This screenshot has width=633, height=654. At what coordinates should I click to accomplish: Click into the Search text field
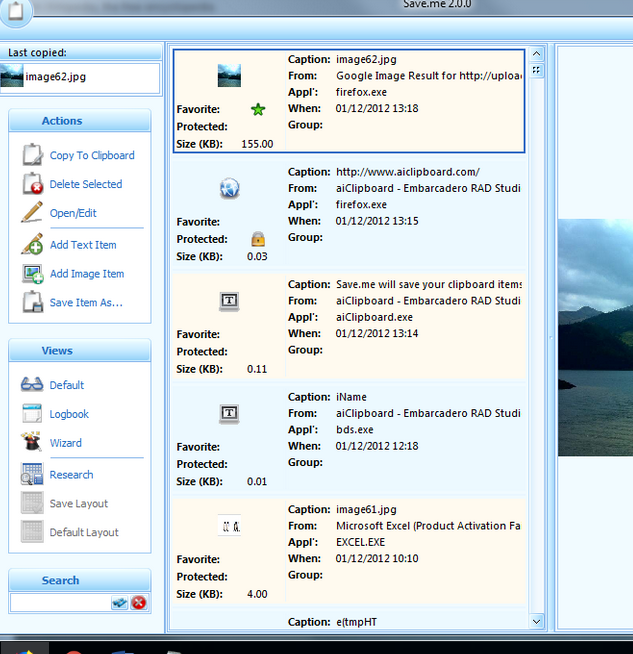[60, 603]
